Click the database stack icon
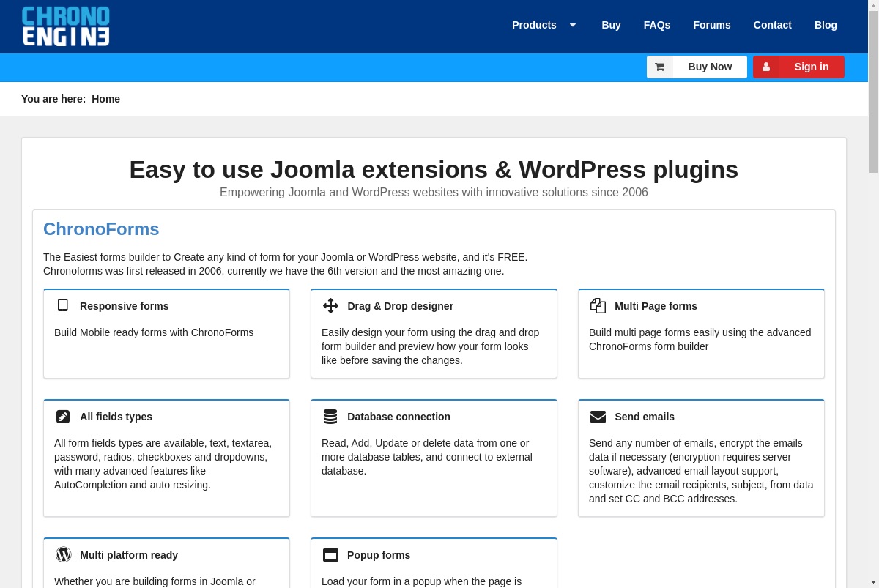Viewport: 879px width, 588px height. click(330, 416)
